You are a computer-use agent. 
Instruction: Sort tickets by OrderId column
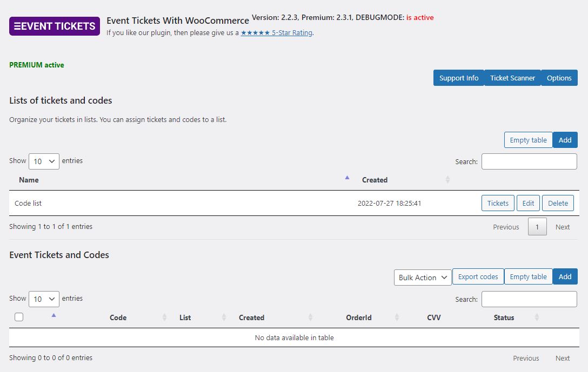pyautogui.click(x=359, y=317)
